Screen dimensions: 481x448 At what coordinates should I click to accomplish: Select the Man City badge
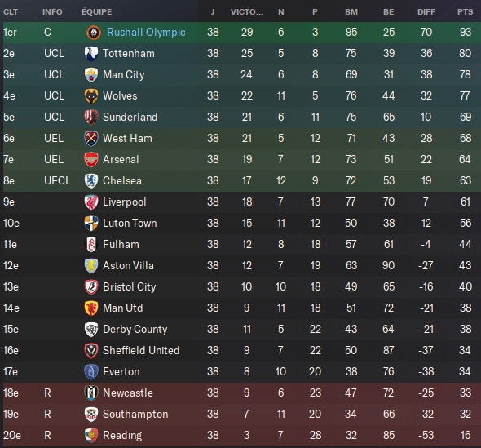91,74
